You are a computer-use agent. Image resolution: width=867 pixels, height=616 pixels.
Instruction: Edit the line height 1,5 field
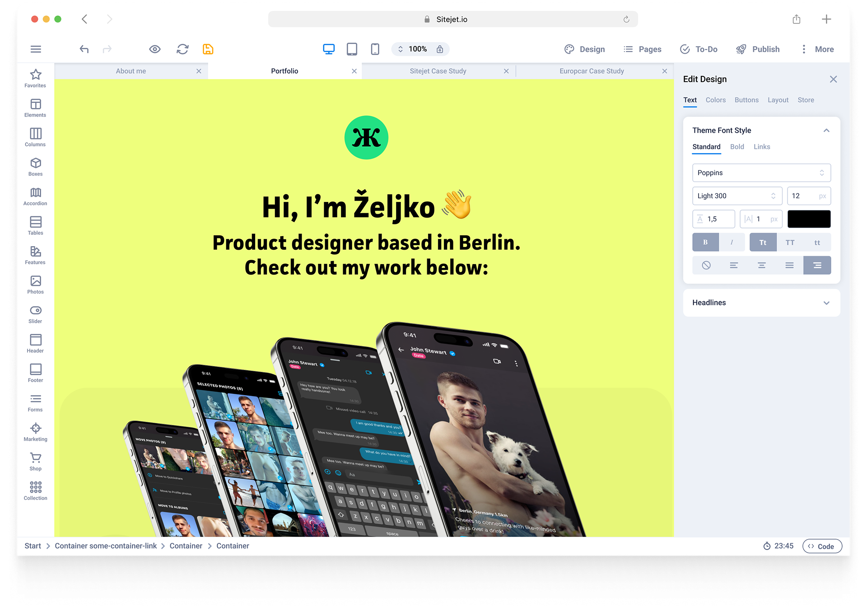coord(713,219)
